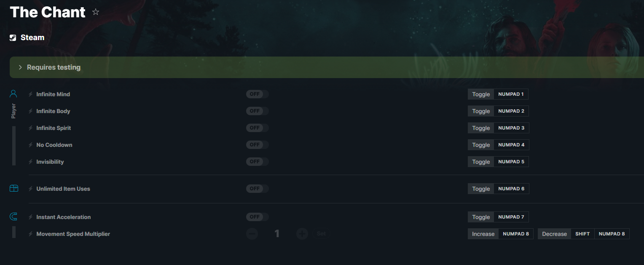Click the Steam platform icon

(x=13, y=38)
